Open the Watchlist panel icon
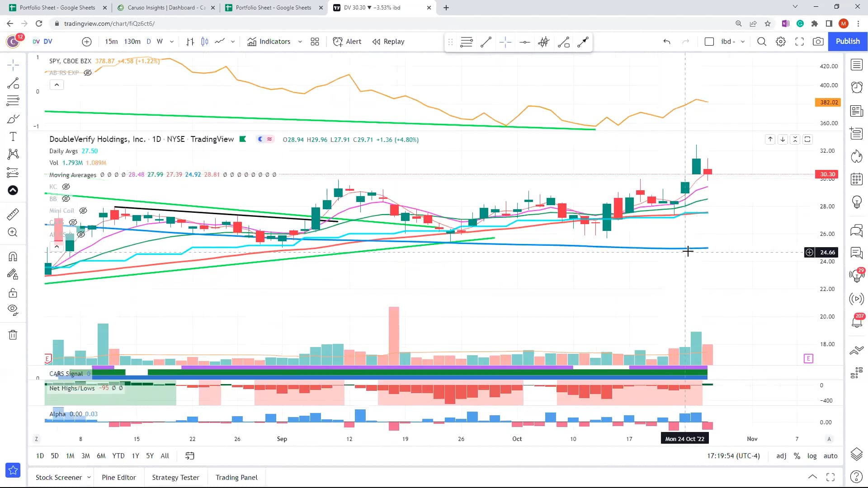Screen dimensions: 868x488 (x=856, y=65)
